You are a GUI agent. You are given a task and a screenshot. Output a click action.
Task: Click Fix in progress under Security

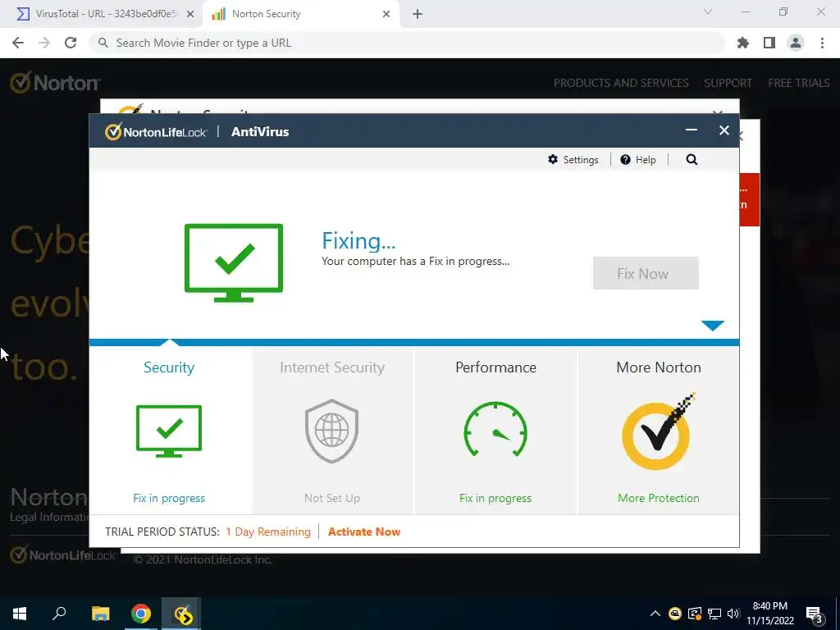click(169, 498)
